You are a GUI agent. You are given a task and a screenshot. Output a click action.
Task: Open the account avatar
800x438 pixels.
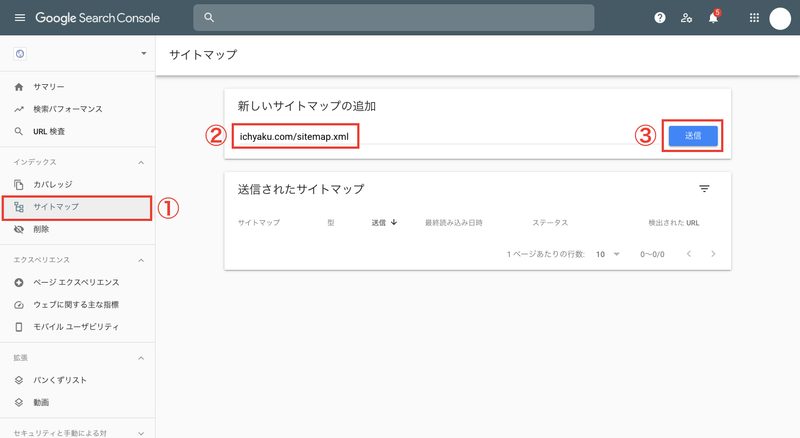[780, 19]
